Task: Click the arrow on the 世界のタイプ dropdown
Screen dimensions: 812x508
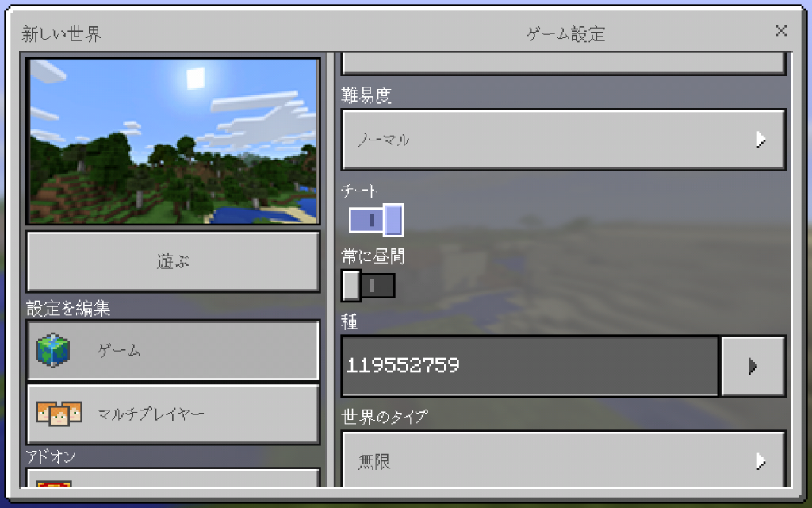Action: tap(760, 461)
